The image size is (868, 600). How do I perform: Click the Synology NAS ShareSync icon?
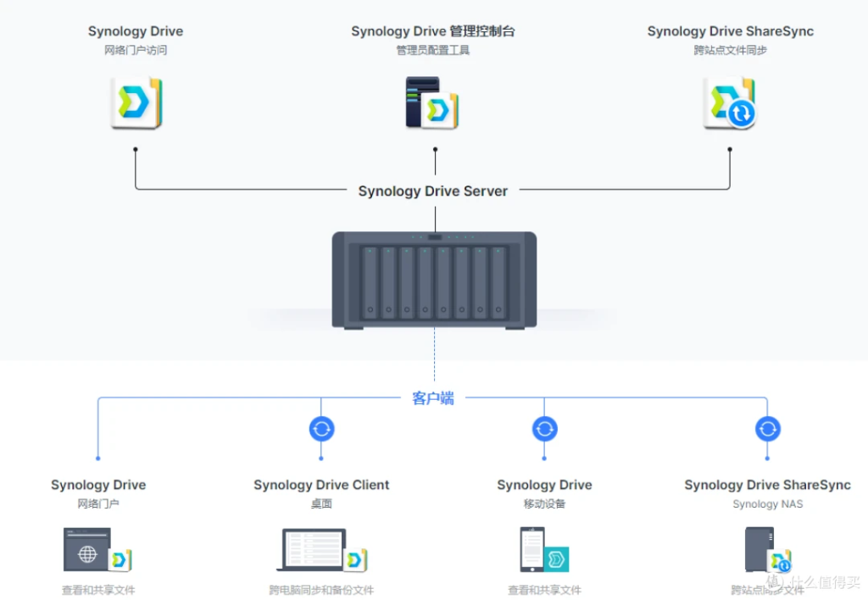pyautogui.click(x=768, y=550)
